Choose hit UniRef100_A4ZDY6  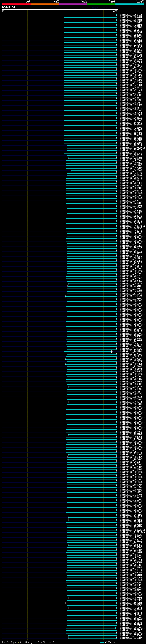(131, 208)
